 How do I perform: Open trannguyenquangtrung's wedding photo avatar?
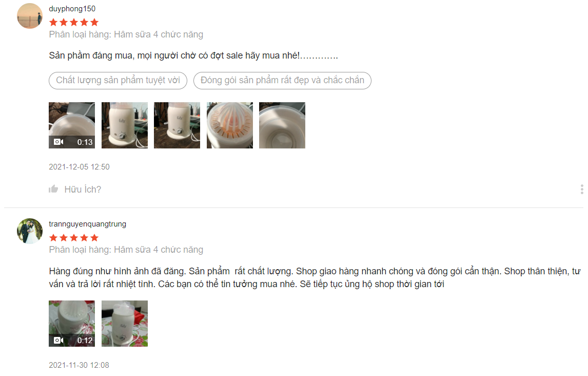(x=30, y=231)
